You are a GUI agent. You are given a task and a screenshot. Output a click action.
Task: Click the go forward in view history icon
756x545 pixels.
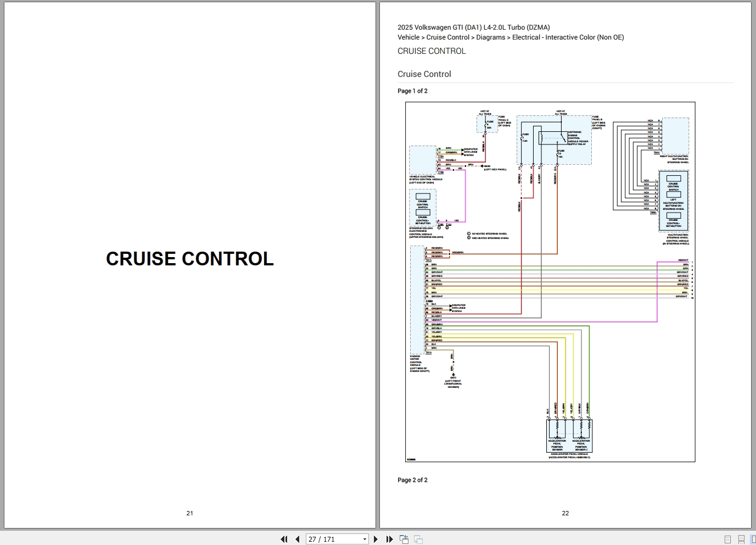[x=418, y=539]
